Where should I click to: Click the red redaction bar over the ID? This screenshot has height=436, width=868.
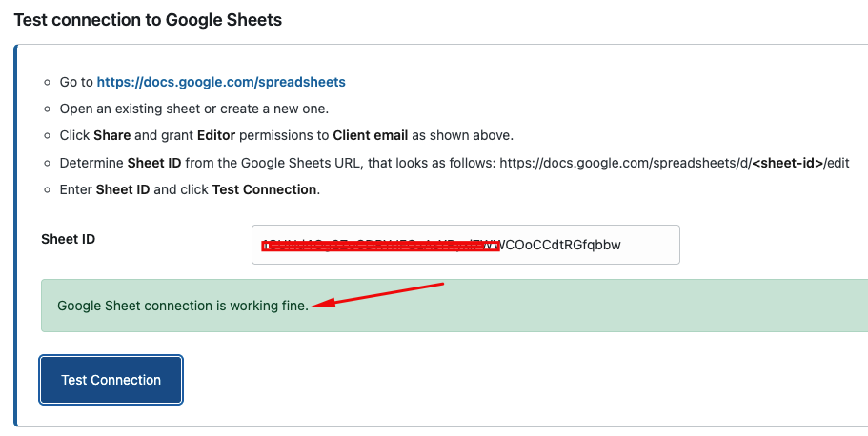[381, 246]
